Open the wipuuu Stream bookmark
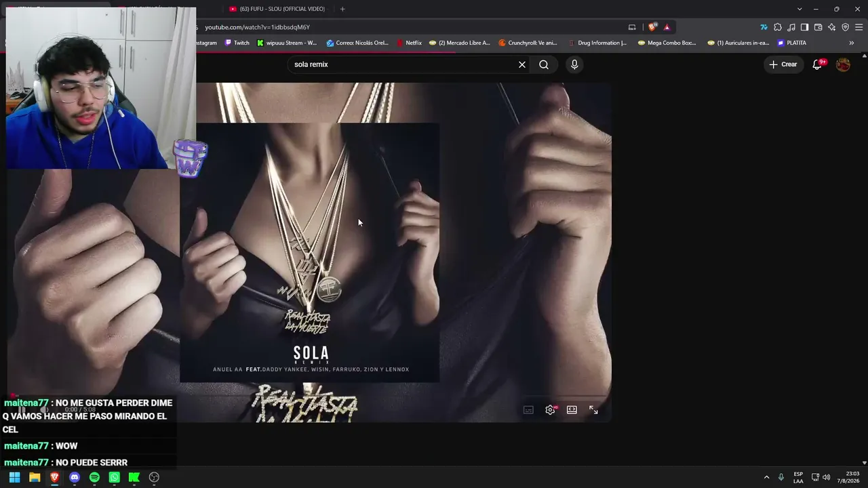The height and width of the screenshot is (488, 868). pos(287,43)
